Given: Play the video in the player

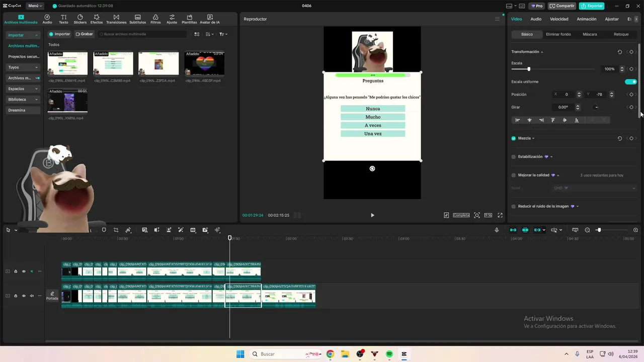Looking at the screenshot, I should tap(372, 215).
